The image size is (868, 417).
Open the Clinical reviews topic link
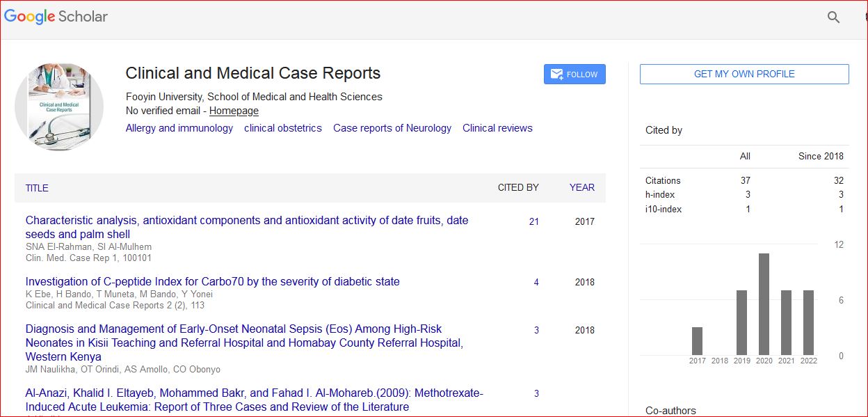[497, 128]
